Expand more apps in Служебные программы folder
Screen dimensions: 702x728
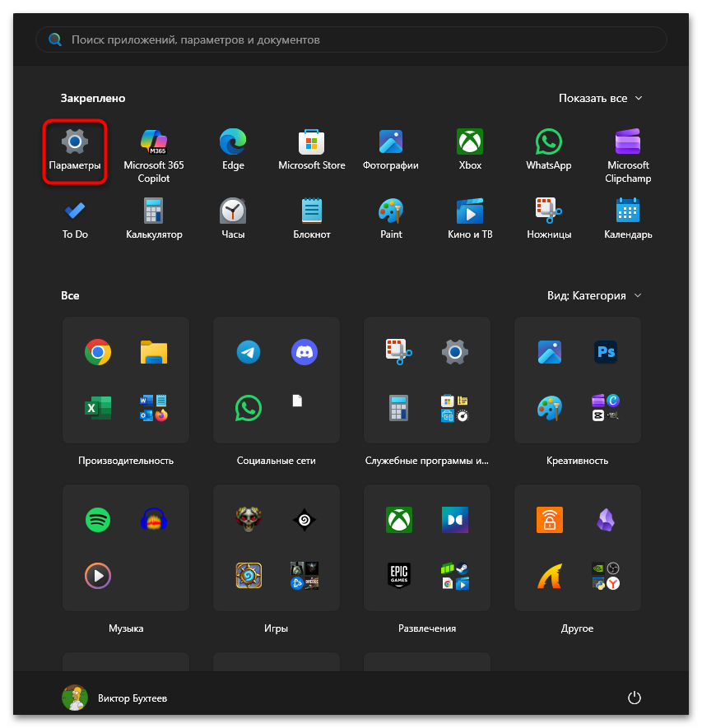coord(455,408)
